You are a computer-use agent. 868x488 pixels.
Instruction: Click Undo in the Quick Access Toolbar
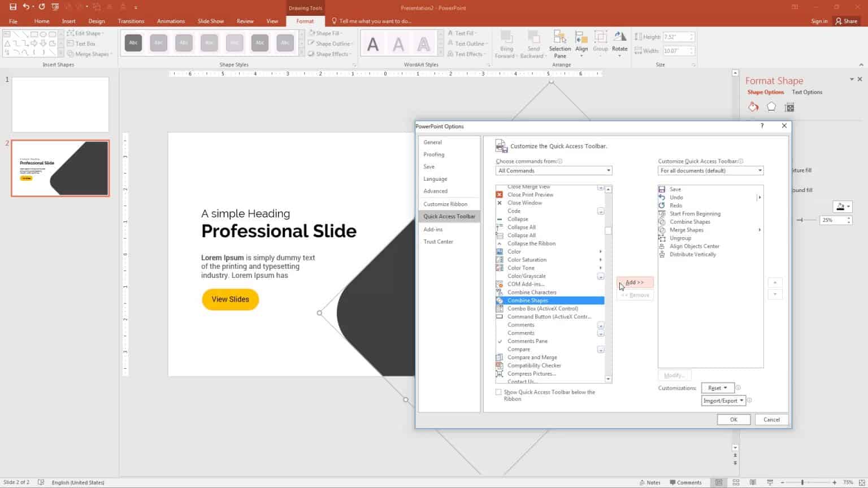point(26,7)
